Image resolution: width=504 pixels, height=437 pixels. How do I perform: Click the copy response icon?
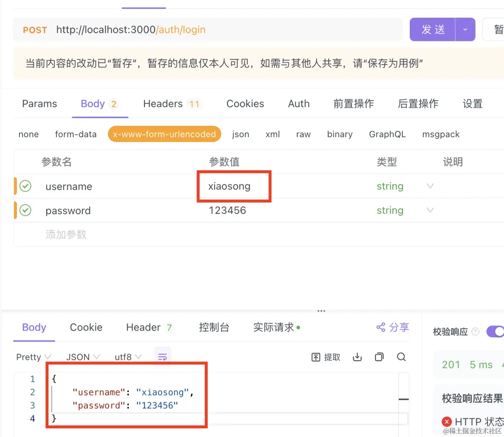tap(379, 357)
